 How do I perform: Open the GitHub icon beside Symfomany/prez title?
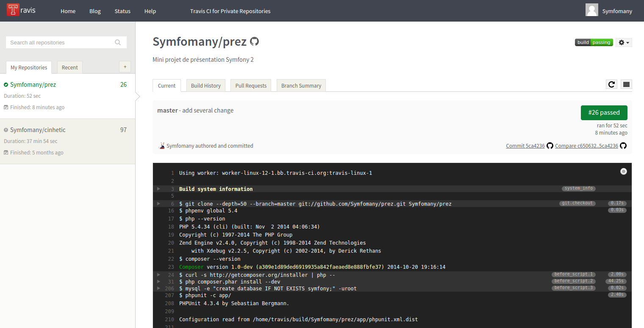pyautogui.click(x=254, y=41)
